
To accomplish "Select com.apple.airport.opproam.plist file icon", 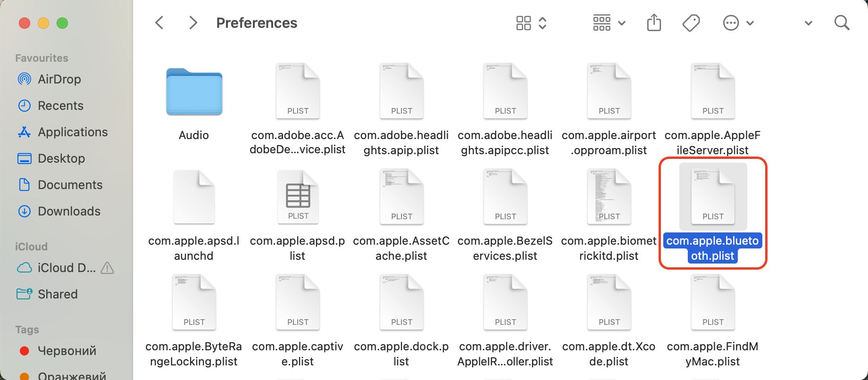I will (609, 91).
